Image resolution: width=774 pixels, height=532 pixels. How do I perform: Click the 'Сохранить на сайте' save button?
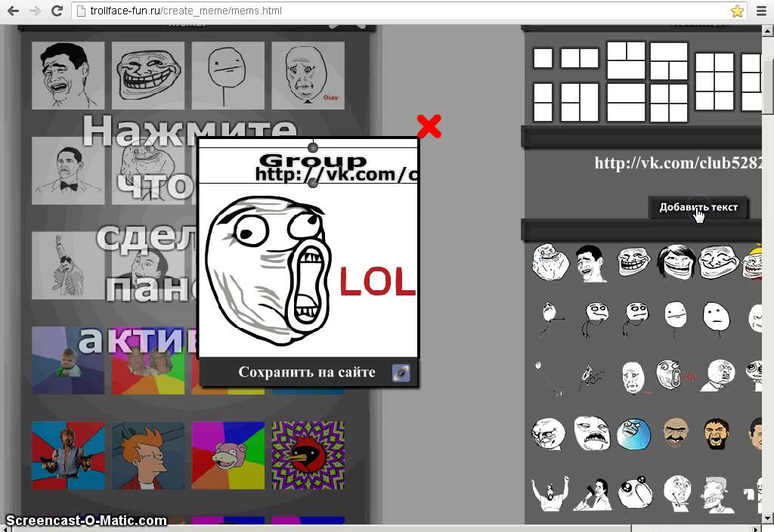[x=308, y=372]
